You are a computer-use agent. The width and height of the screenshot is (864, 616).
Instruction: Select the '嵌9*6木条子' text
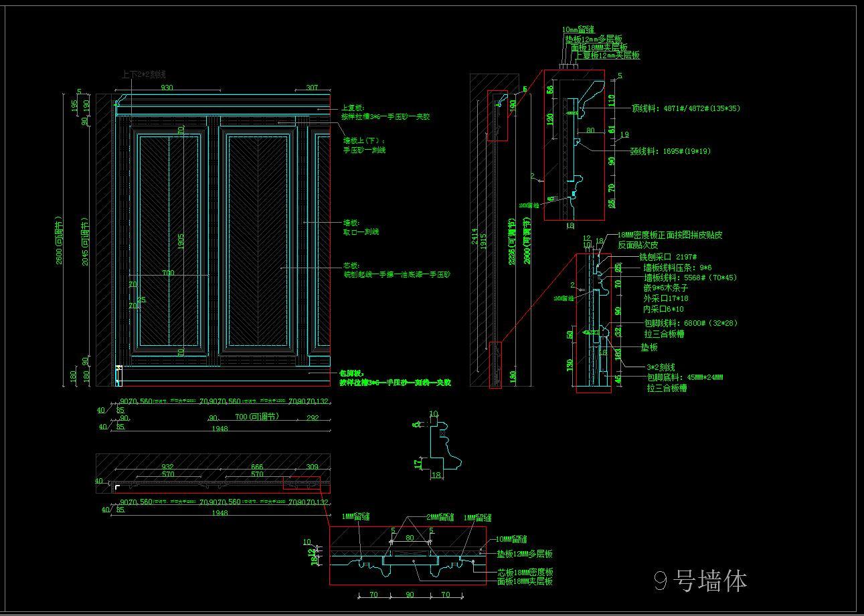(666, 288)
